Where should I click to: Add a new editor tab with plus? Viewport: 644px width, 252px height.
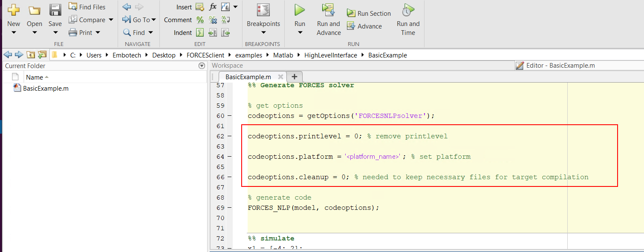[294, 77]
